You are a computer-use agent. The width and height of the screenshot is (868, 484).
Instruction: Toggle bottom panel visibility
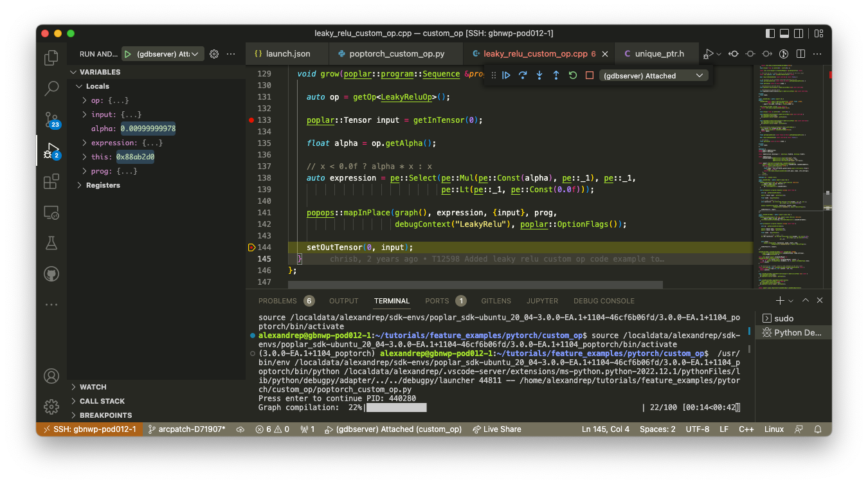click(784, 33)
